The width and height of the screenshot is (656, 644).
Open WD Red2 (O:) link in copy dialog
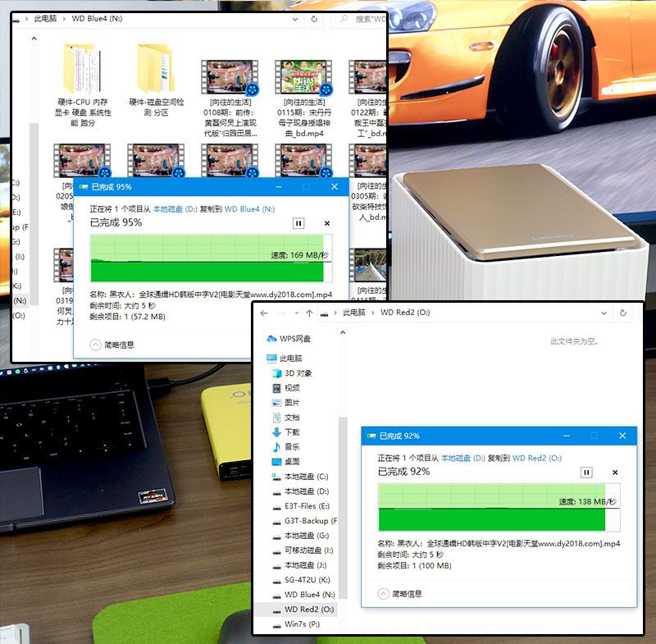pyautogui.click(x=537, y=459)
